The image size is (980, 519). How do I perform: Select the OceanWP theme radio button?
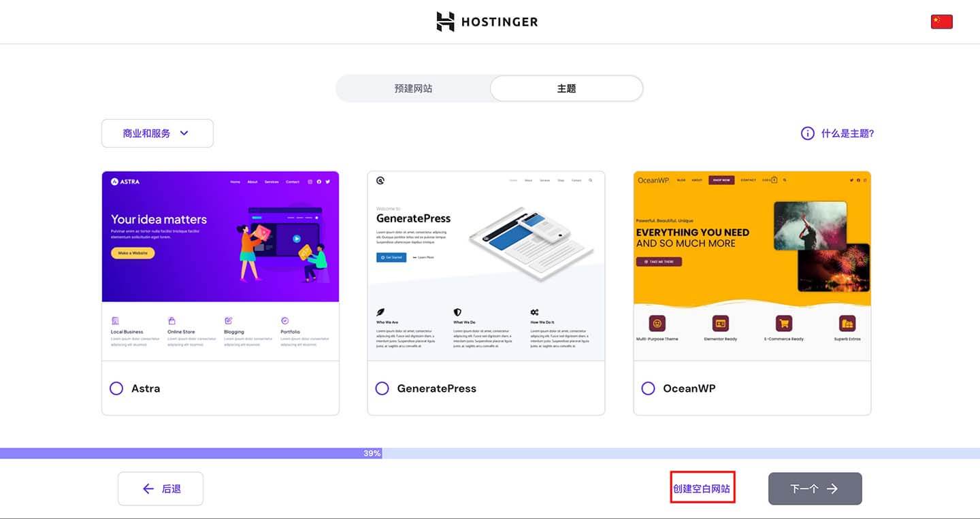[x=649, y=388]
